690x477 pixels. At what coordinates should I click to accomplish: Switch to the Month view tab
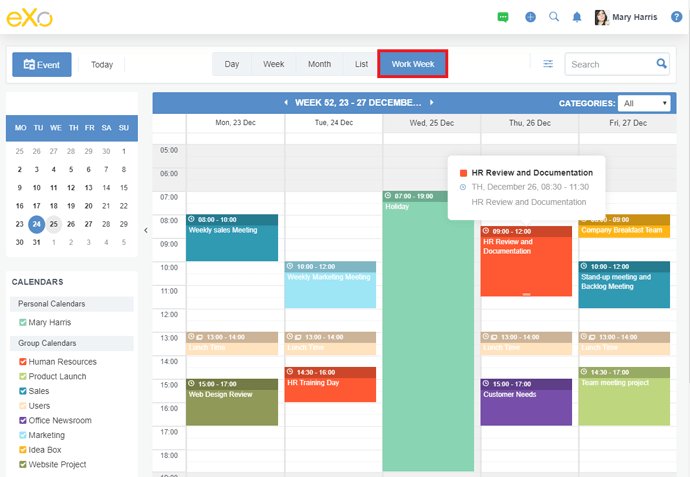tap(319, 64)
